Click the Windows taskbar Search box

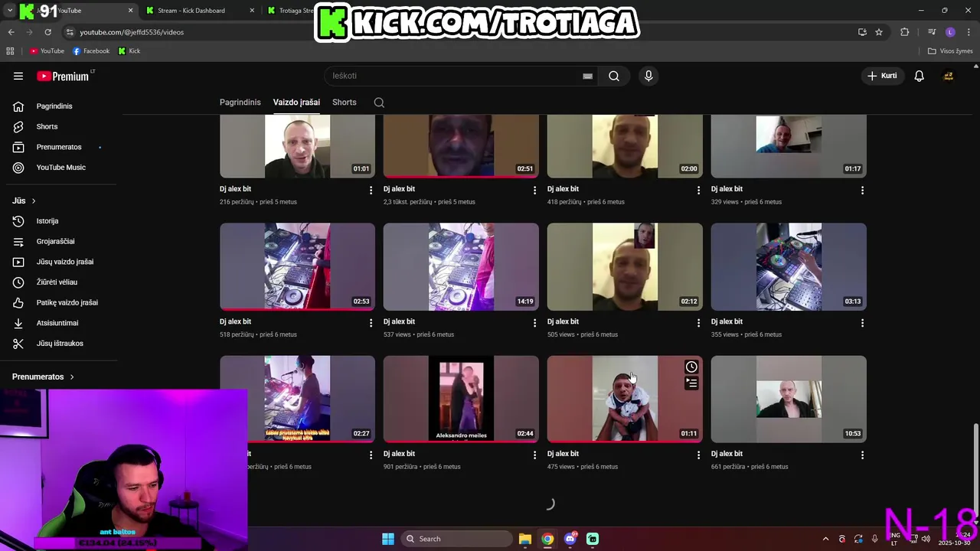(456, 539)
